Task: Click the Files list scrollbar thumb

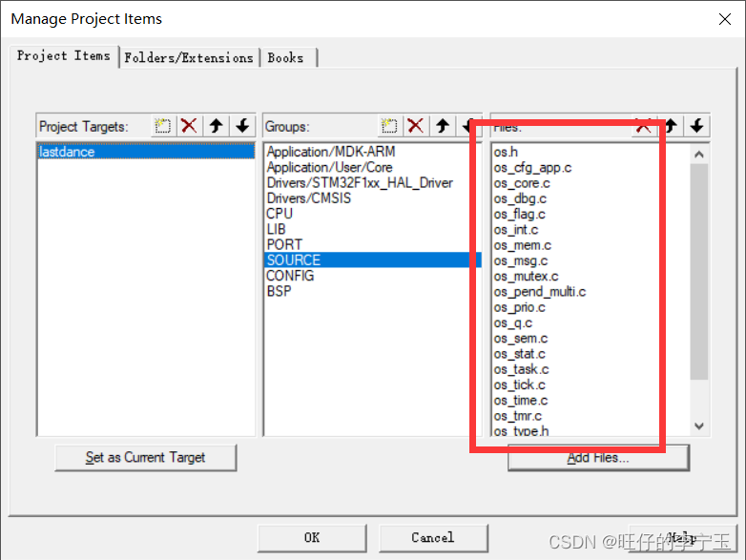Action: coord(699,272)
